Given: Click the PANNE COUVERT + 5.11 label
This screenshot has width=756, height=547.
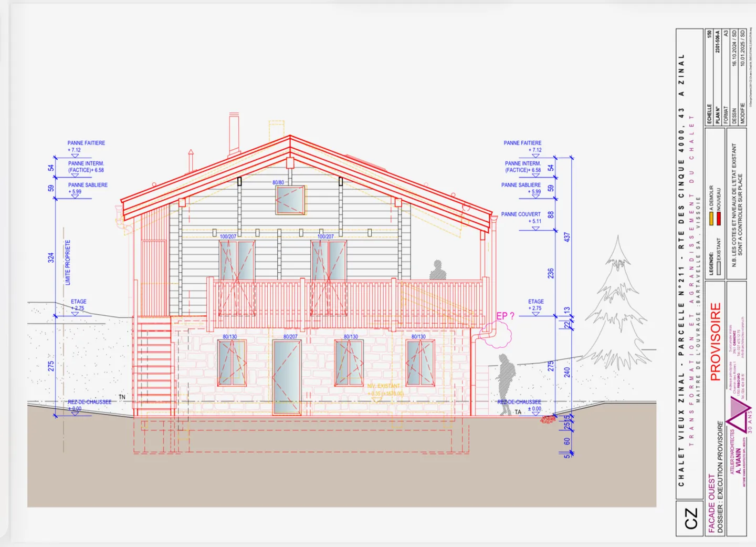Looking at the screenshot, I should 521,218.
